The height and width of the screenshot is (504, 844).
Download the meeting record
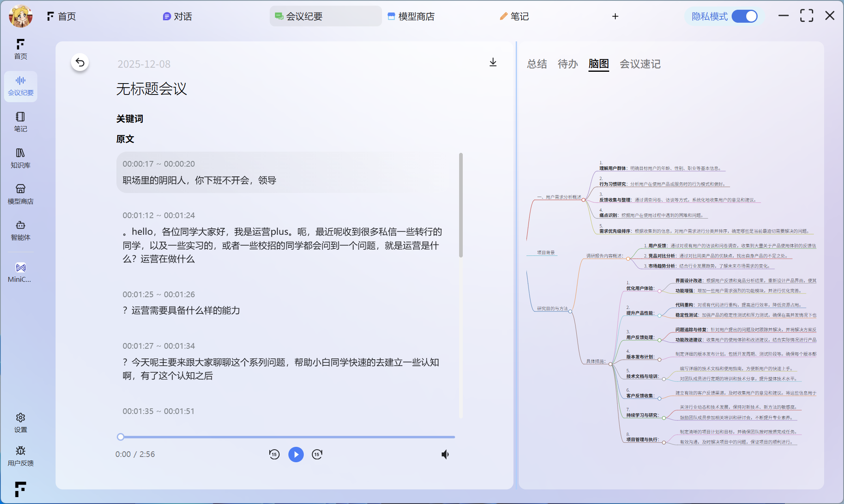click(493, 62)
